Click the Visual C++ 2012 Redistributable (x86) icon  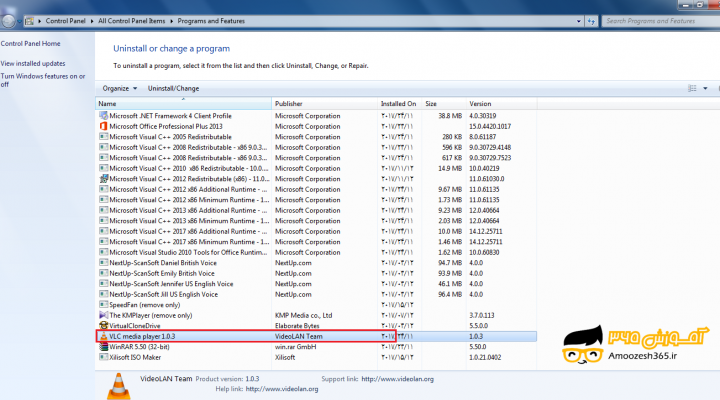click(x=103, y=179)
